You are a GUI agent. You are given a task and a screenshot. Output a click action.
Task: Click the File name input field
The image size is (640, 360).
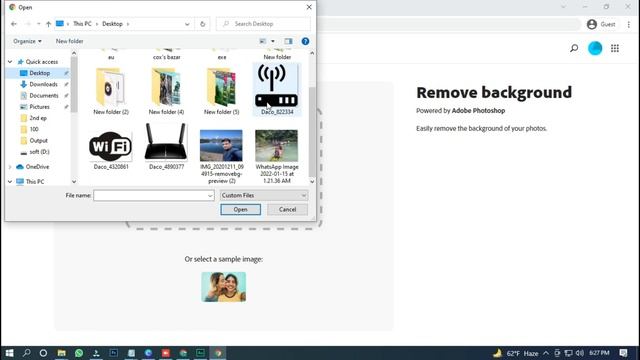pos(150,196)
